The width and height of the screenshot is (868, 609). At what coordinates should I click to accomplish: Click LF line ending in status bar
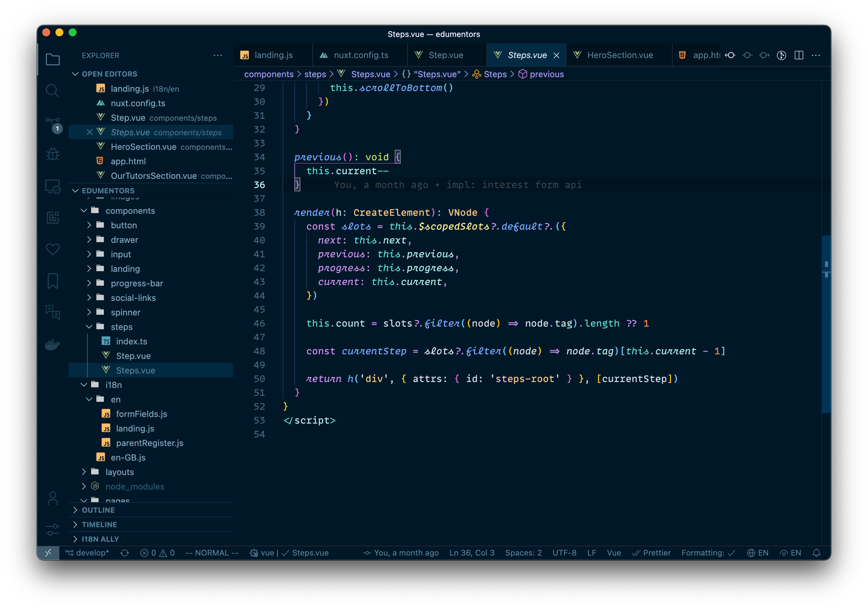click(x=591, y=553)
